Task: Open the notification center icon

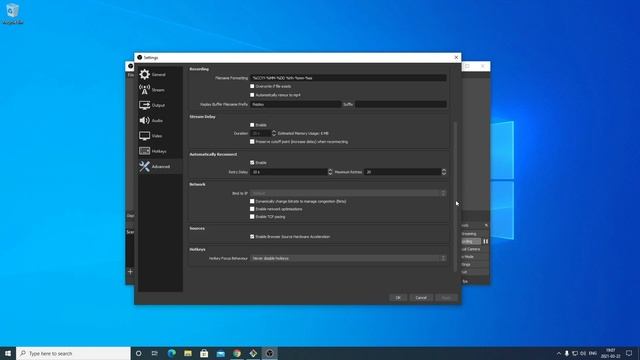Action: (x=629, y=353)
